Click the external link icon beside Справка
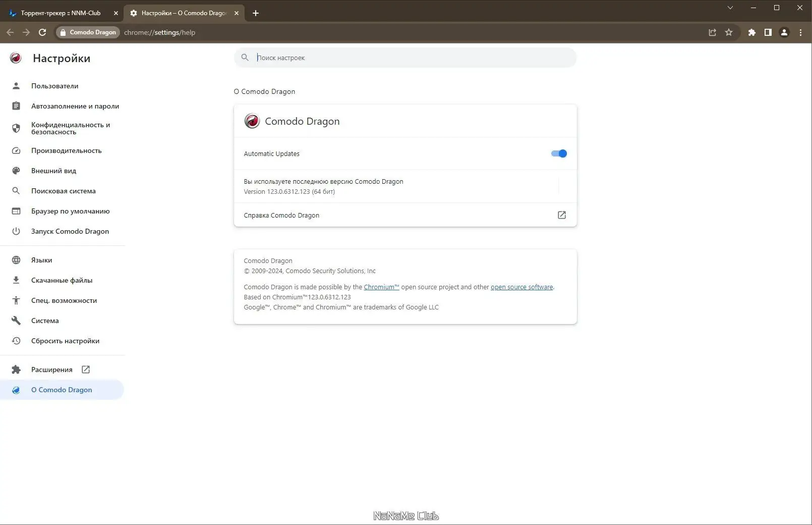 tap(562, 215)
